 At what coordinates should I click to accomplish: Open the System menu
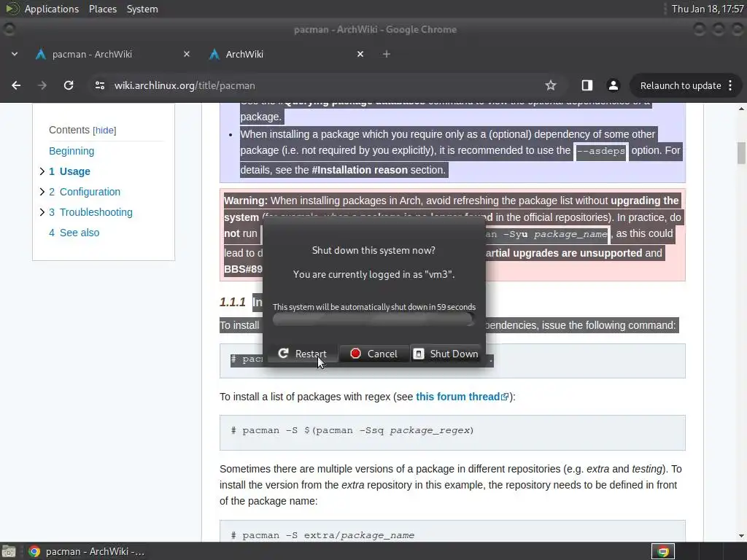coord(142,9)
